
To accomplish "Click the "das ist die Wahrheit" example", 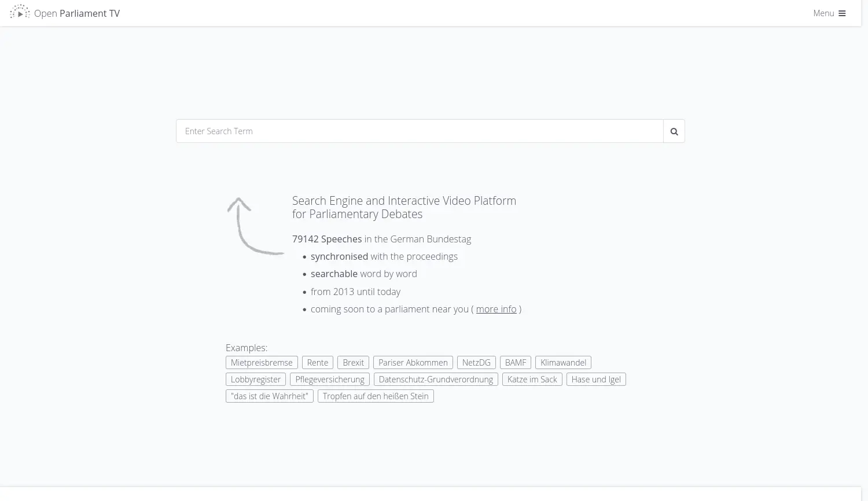I will (x=270, y=396).
